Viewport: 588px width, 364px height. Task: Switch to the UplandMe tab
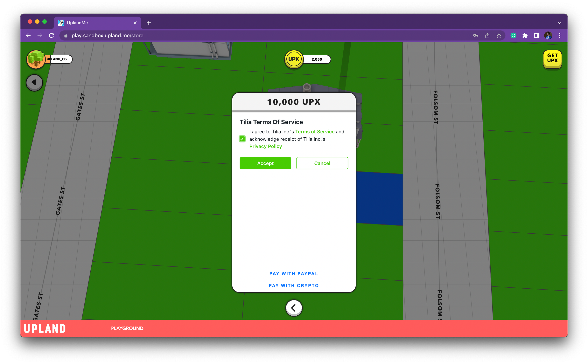pos(97,23)
